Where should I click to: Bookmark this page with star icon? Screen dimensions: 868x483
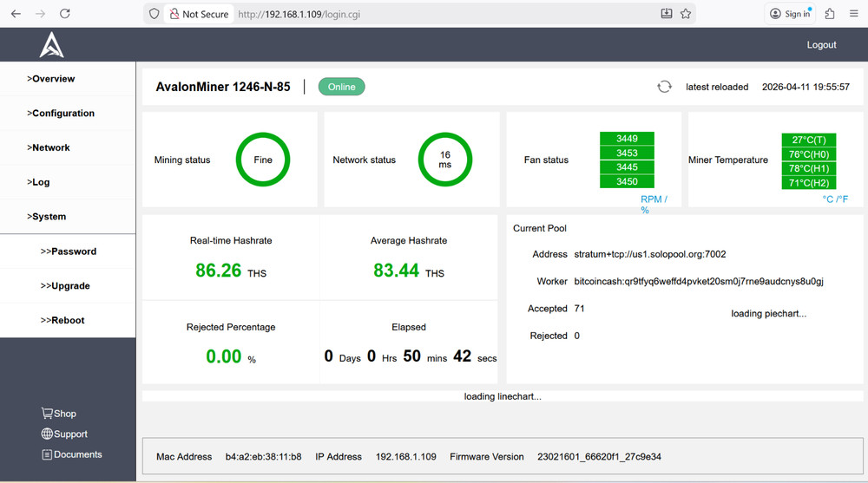[x=686, y=14]
